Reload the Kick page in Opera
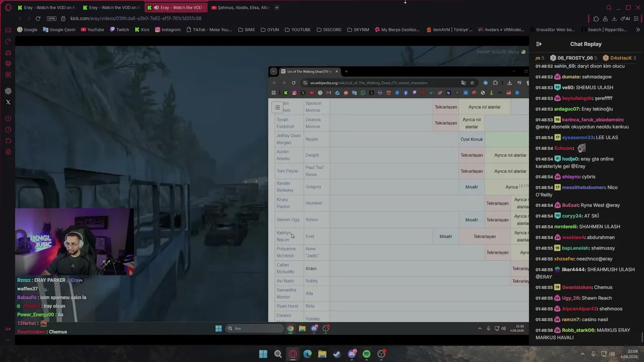644x362 pixels. (x=38, y=19)
